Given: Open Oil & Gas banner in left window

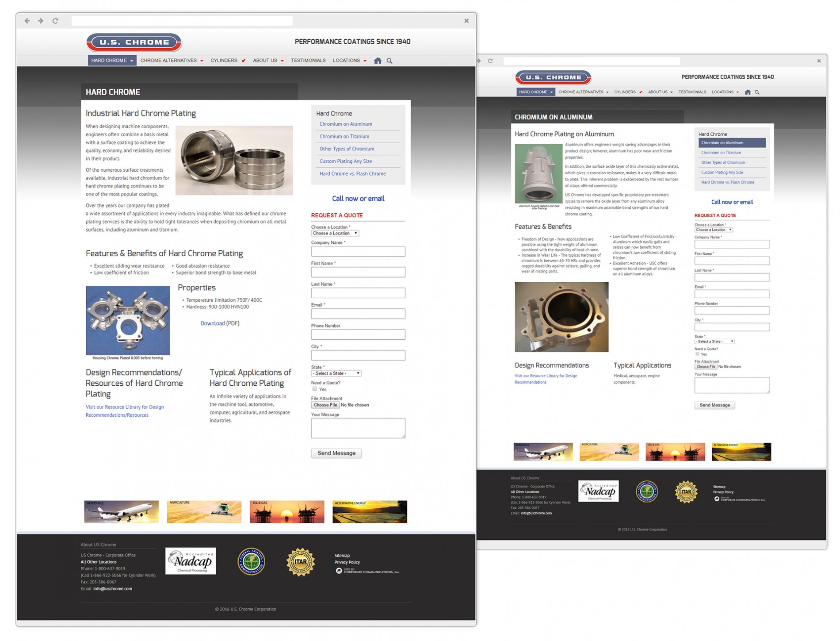Looking at the screenshot, I should pyautogui.click(x=287, y=512).
